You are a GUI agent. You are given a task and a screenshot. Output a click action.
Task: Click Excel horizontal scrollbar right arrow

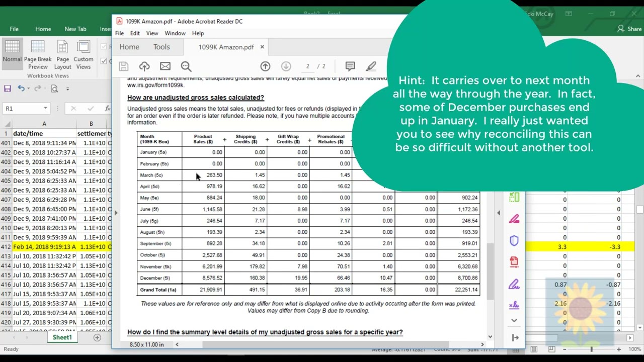coord(630,338)
